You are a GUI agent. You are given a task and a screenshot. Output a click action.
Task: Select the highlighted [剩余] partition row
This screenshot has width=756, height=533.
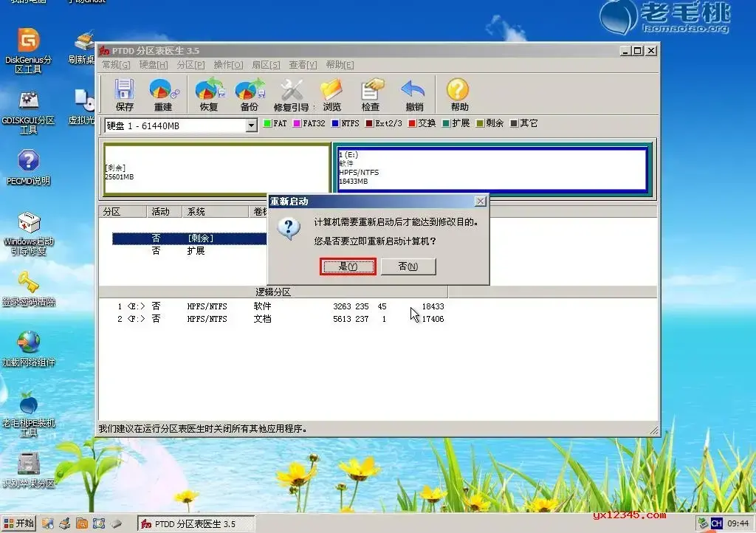190,238
